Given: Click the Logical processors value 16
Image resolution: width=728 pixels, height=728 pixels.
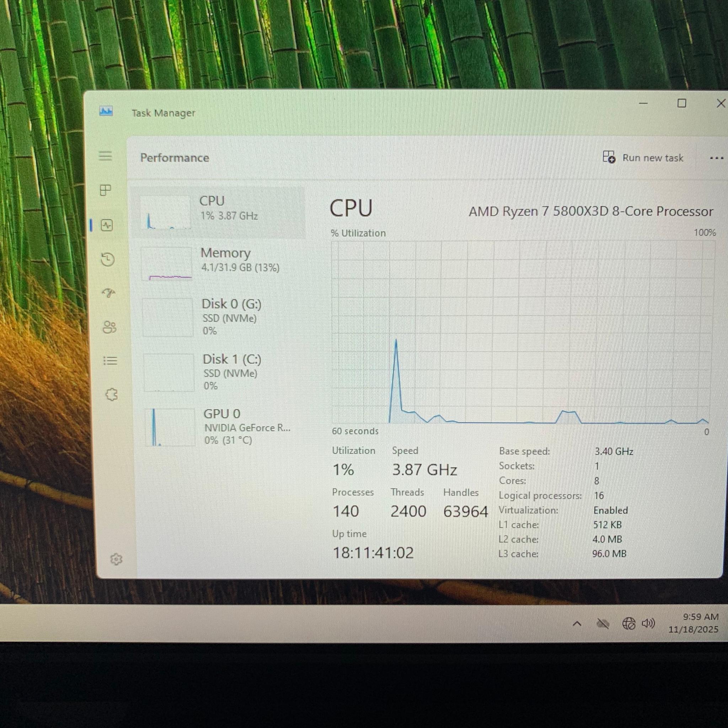Looking at the screenshot, I should click(599, 496).
